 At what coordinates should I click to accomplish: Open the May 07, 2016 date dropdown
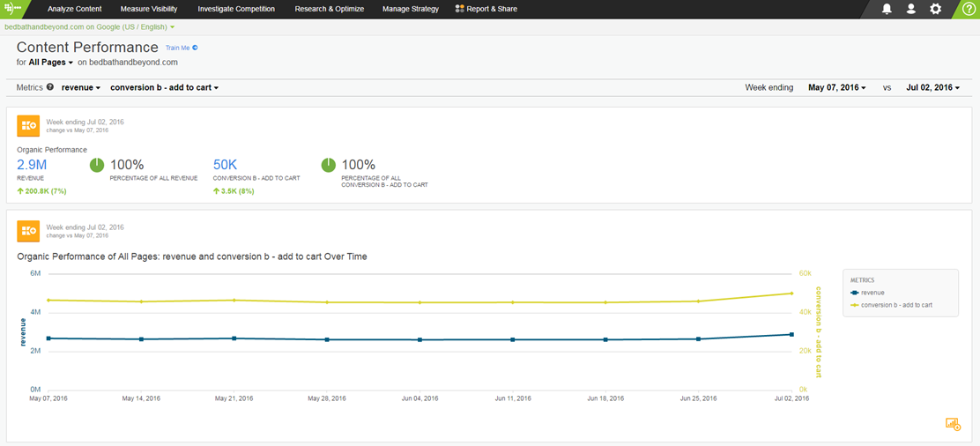(x=837, y=88)
